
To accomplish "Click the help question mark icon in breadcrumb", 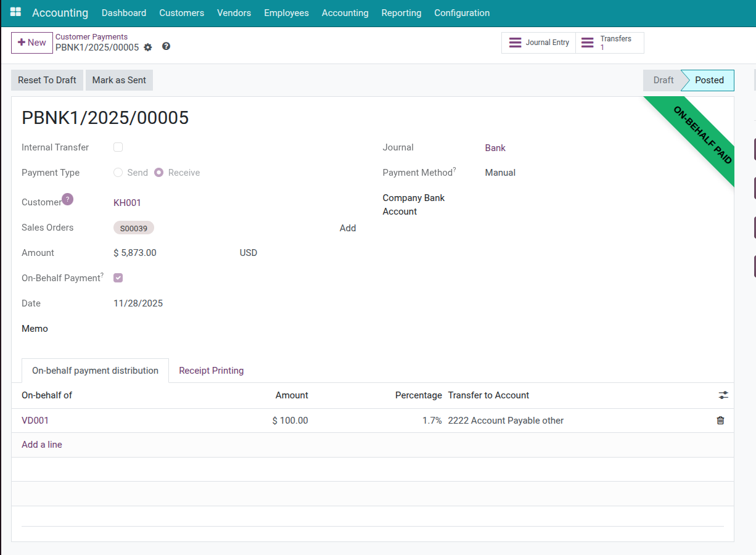I will click(x=166, y=47).
